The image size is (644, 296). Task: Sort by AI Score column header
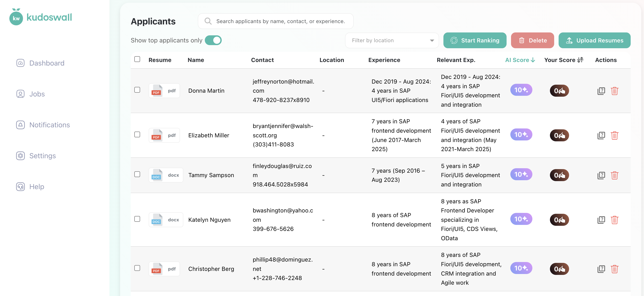(x=520, y=60)
